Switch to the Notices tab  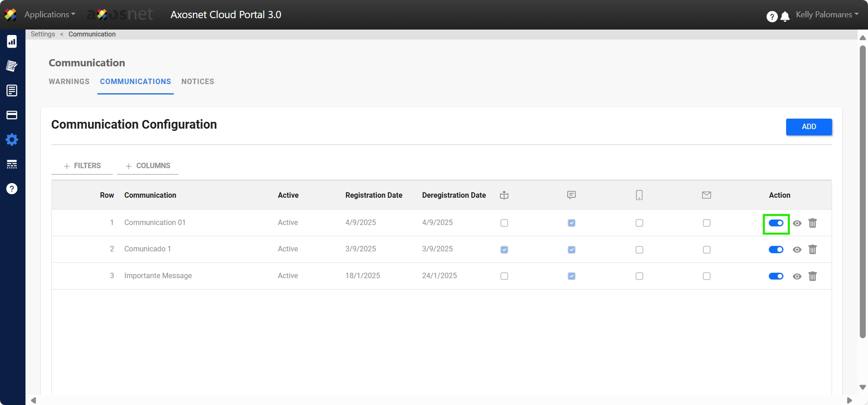(197, 82)
